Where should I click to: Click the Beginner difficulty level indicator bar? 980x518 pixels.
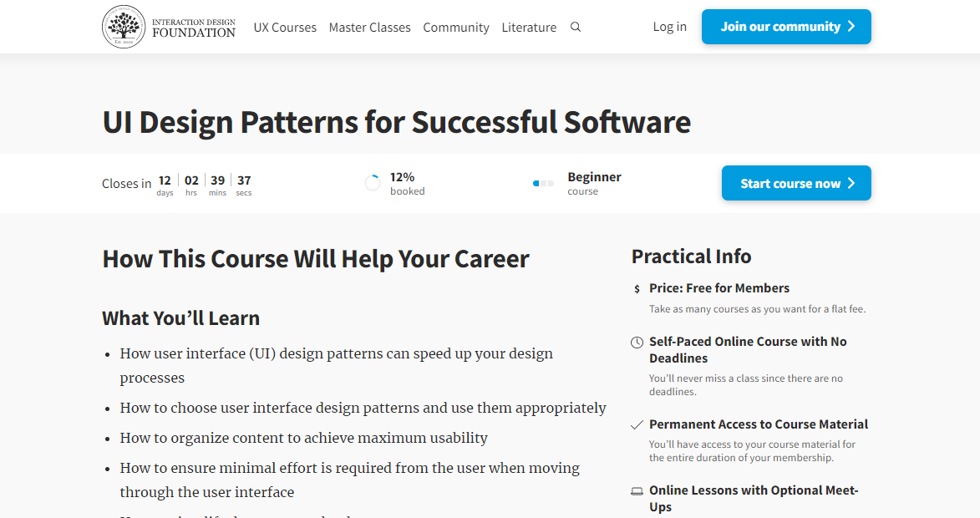[x=543, y=183]
